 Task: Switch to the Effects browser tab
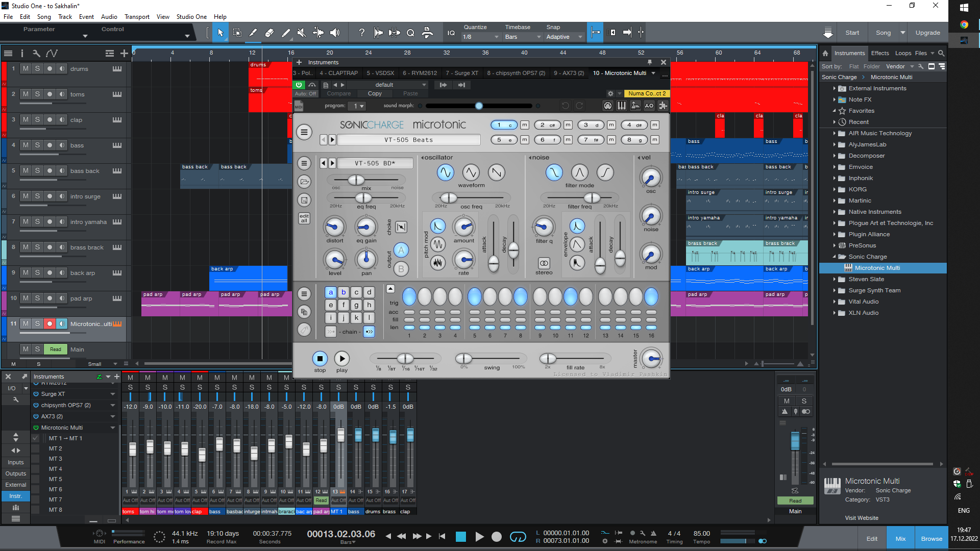pyautogui.click(x=879, y=53)
